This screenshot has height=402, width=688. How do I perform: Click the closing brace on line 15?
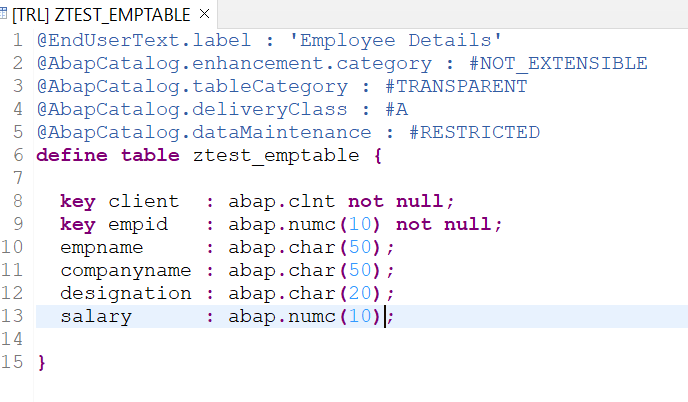click(42, 362)
